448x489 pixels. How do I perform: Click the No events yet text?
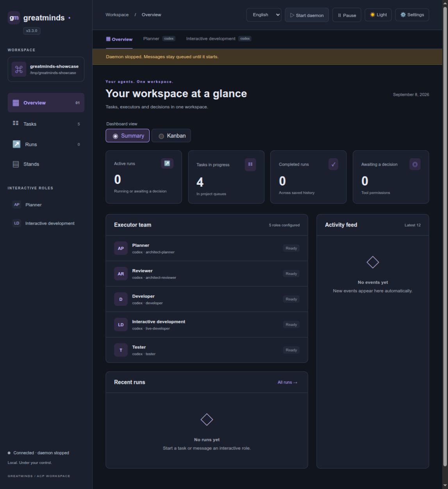tap(373, 282)
